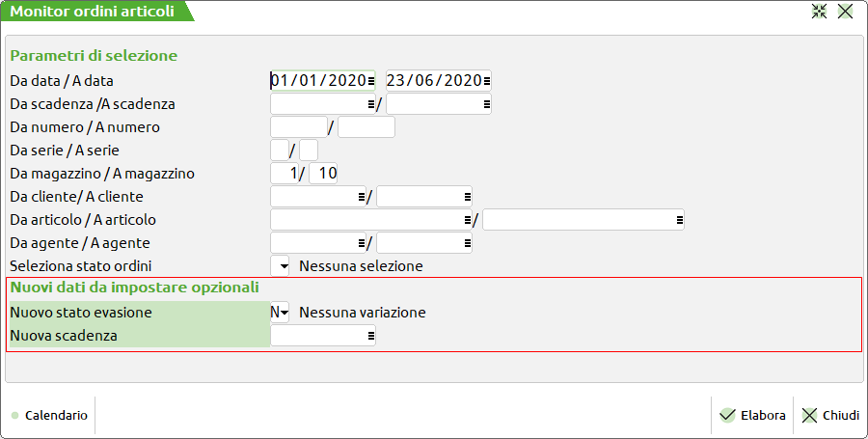Close the Monitor ordini articoli window

click(x=846, y=12)
